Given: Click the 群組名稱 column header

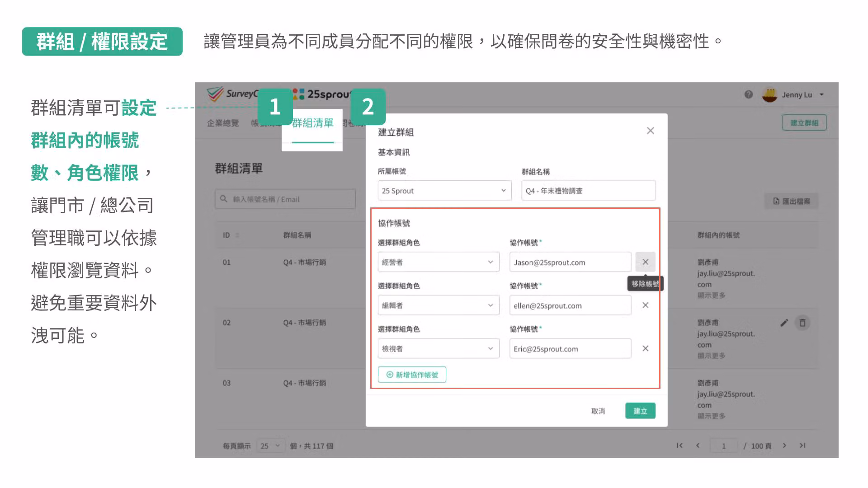Looking at the screenshot, I should (x=297, y=235).
